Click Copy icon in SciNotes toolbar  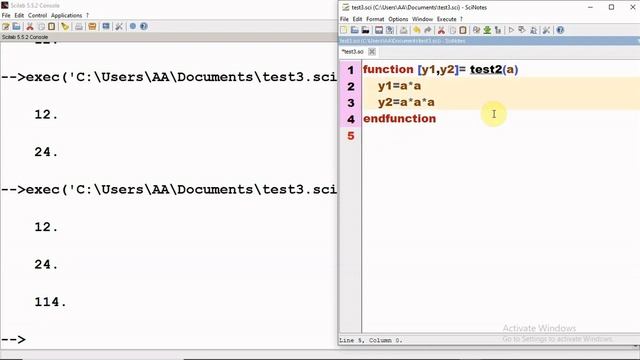[452, 30]
